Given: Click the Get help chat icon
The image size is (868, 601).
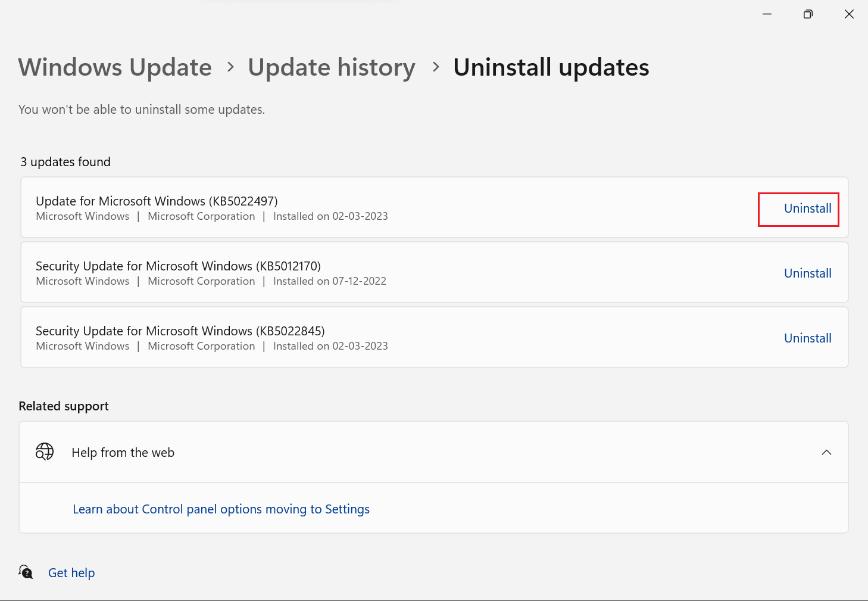Looking at the screenshot, I should point(26,572).
